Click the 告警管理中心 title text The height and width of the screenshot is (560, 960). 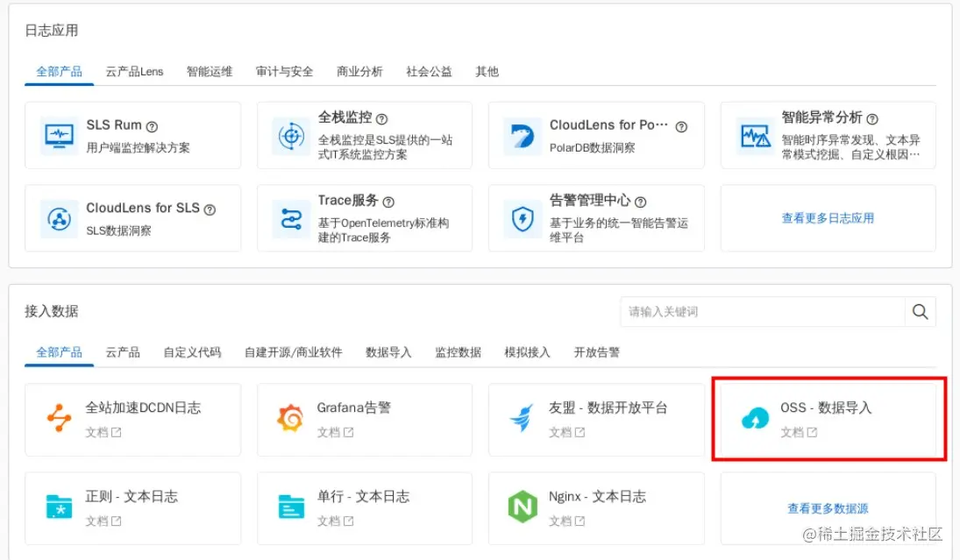coord(590,200)
